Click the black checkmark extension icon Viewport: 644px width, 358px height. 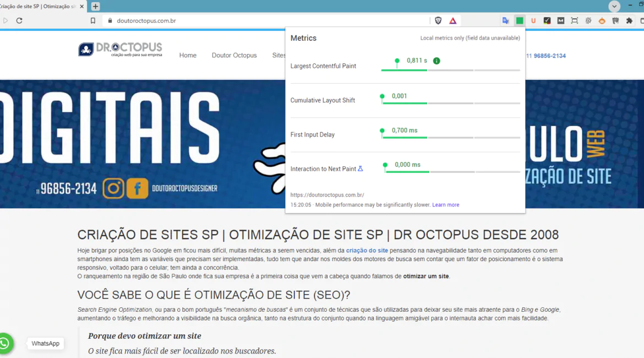click(x=547, y=20)
